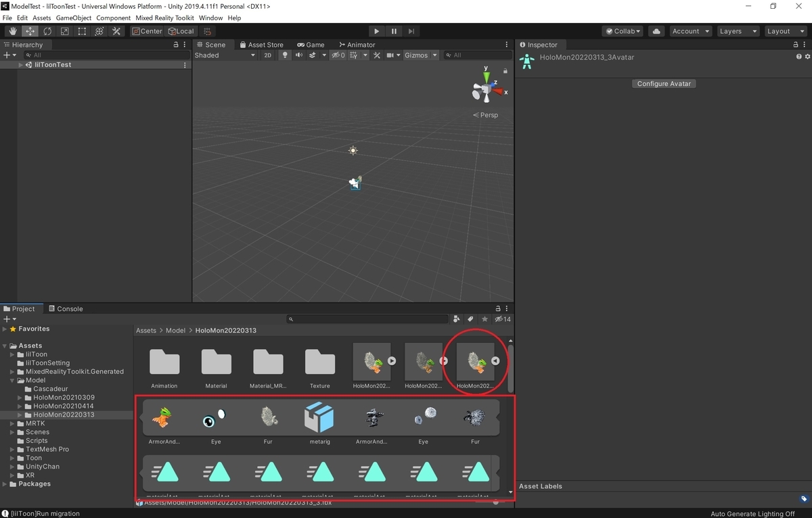Open the Hierarchy create plus dropdown
812x518 pixels.
[x=8, y=55]
